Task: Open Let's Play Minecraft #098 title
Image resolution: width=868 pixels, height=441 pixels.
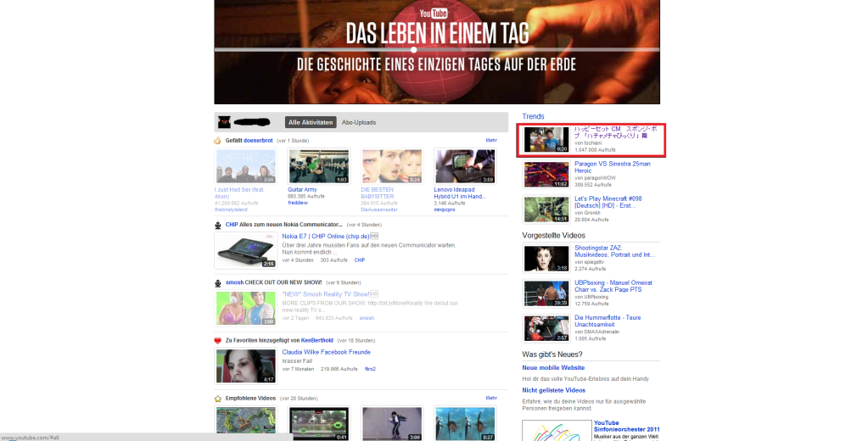Action: coord(608,202)
